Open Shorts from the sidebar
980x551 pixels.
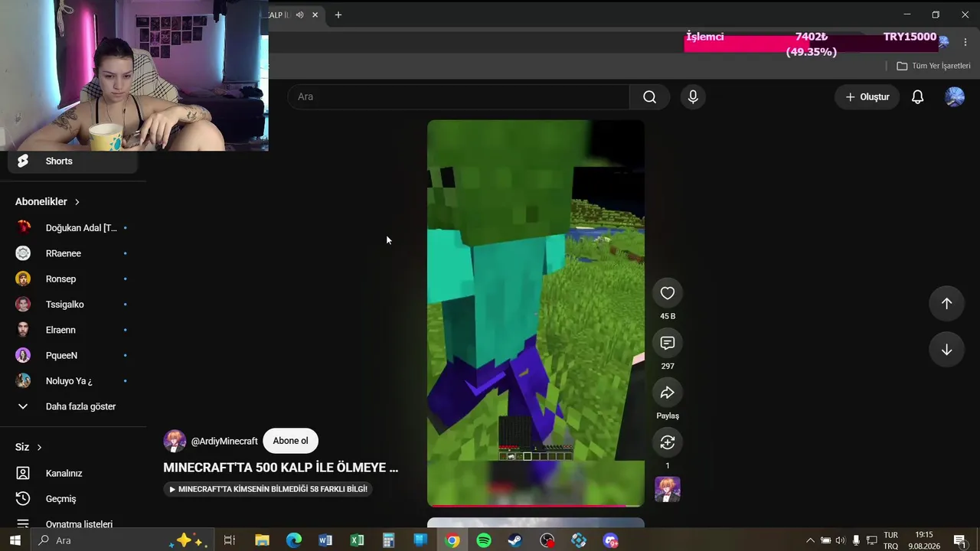(73, 161)
